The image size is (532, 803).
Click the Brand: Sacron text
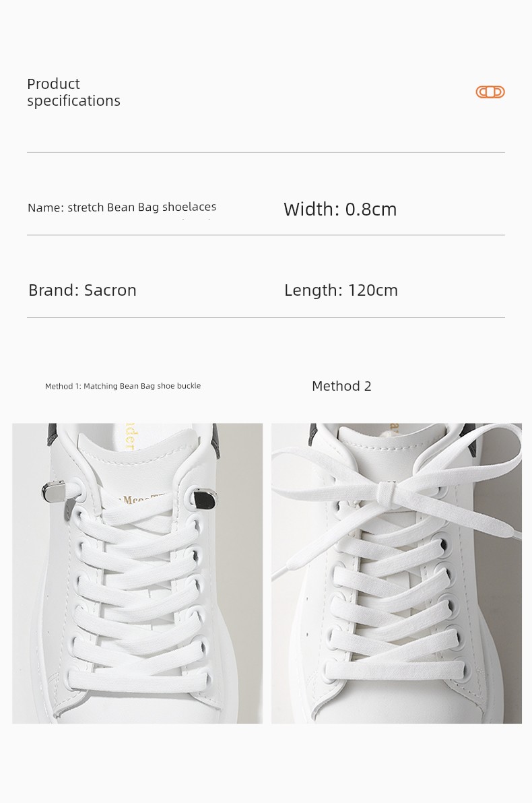coord(82,290)
